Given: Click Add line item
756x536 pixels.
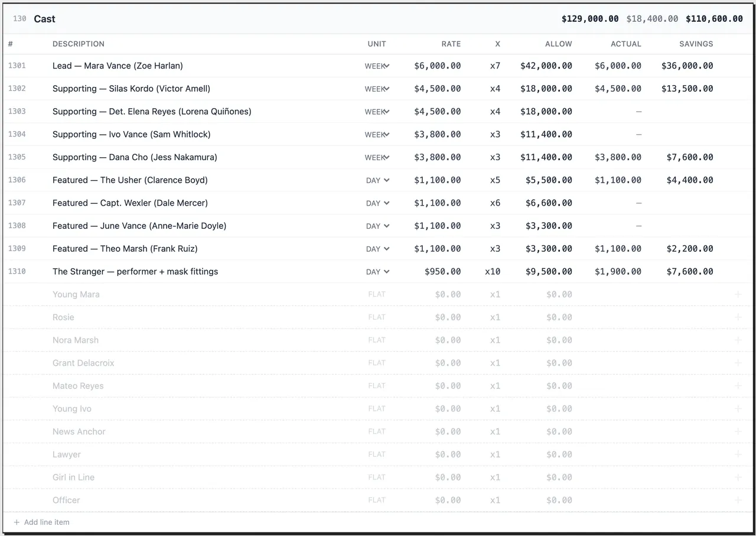Looking at the screenshot, I should pos(41,522).
